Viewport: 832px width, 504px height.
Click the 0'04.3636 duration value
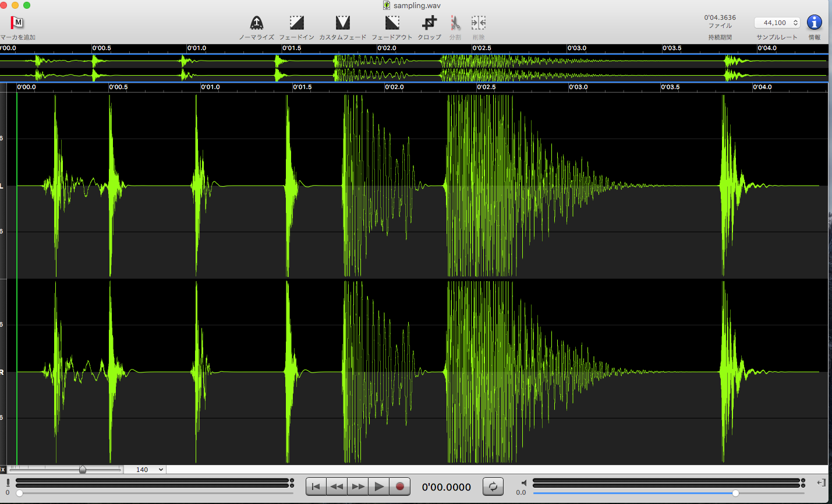click(x=720, y=17)
